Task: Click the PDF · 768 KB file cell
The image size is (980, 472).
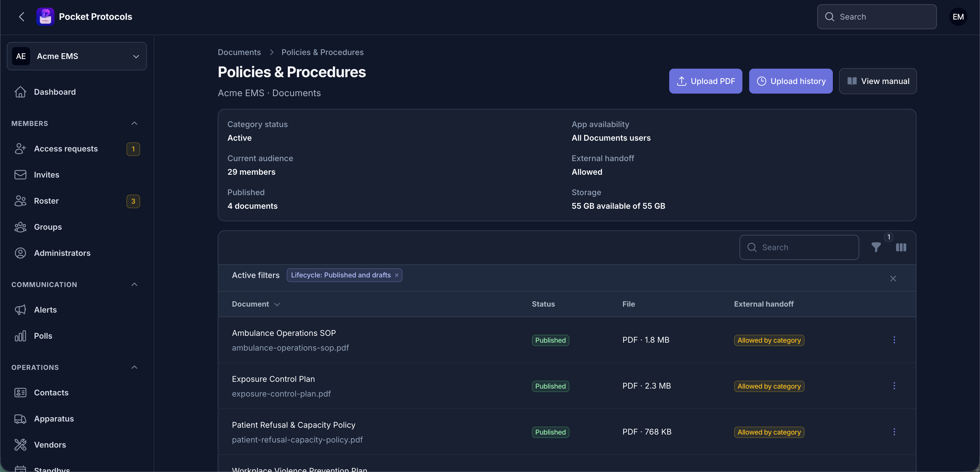Action: 647,432
